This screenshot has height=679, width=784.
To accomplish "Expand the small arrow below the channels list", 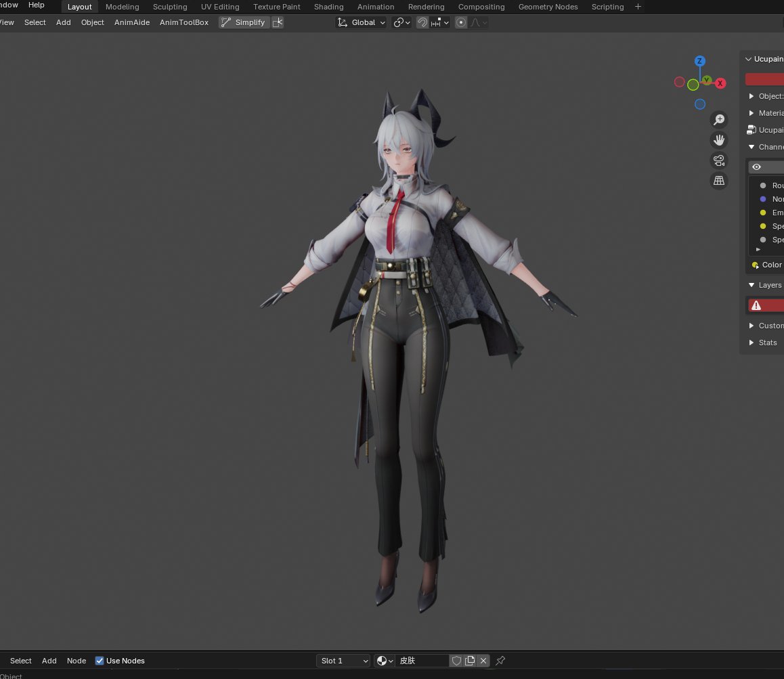I will coord(758,250).
